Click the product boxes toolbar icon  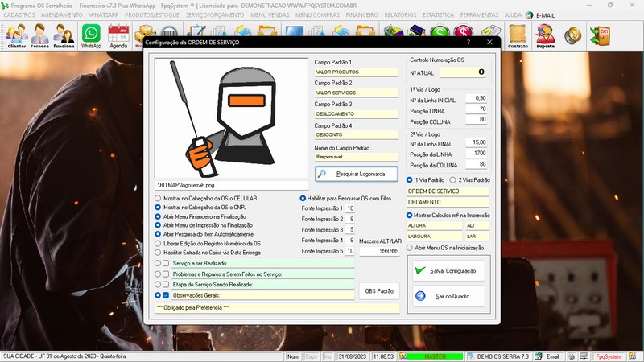point(146,31)
